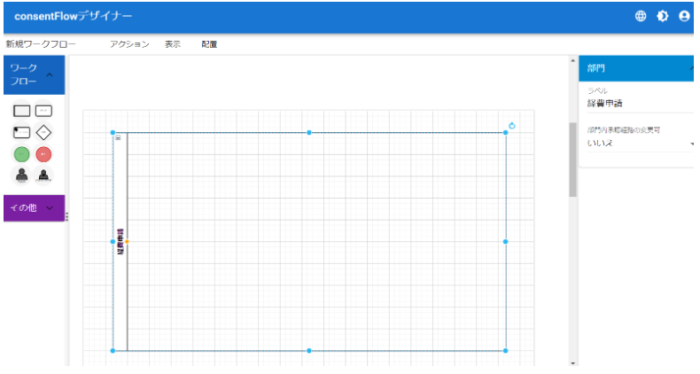Image resolution: width=700 pixels, height=374 pixels.
Task: Click the ラベル input field
Action: coord(640,104)
